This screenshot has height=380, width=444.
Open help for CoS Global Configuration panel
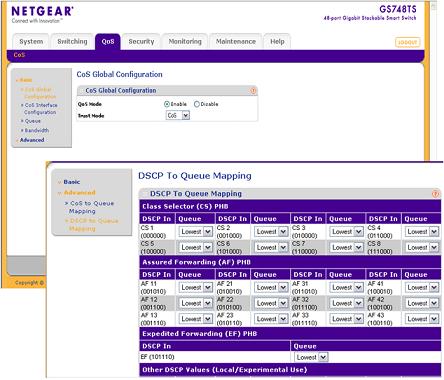pyautogui.click(x=253, y=91)
